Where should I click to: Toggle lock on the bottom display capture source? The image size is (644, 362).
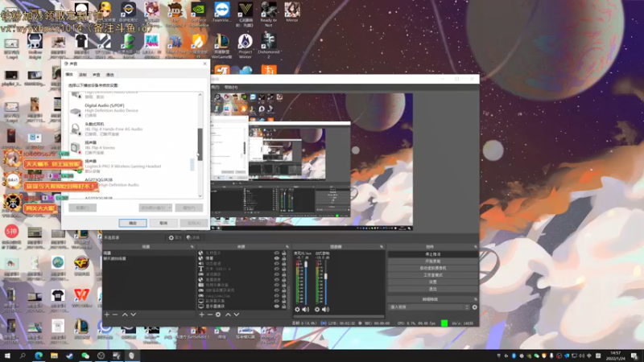[284, 306]
